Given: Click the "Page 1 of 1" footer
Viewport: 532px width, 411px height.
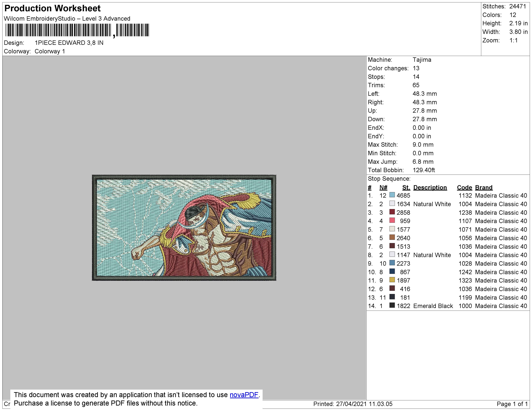Looking at the screenshot, I should pos(512,404).
